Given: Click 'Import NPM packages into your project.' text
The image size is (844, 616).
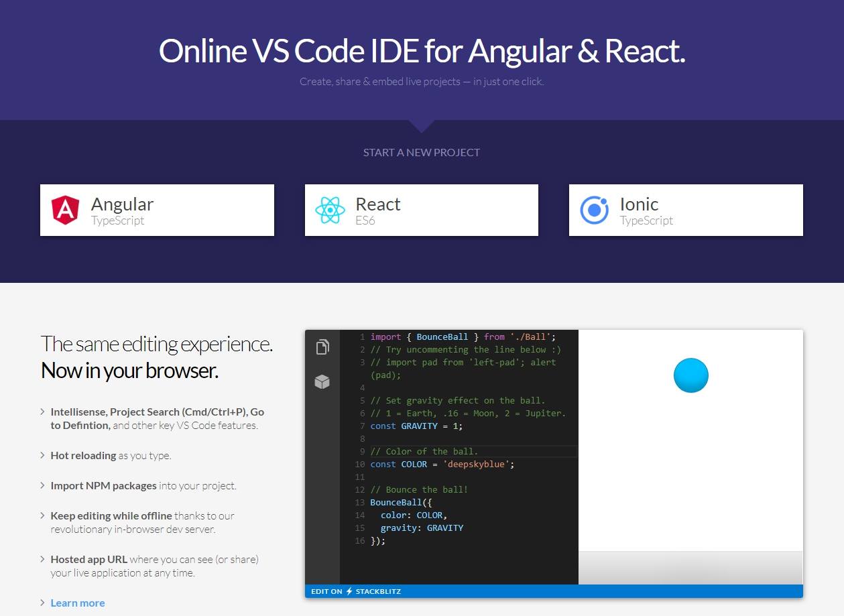Looking at the screenshot, I should (143, 485).
